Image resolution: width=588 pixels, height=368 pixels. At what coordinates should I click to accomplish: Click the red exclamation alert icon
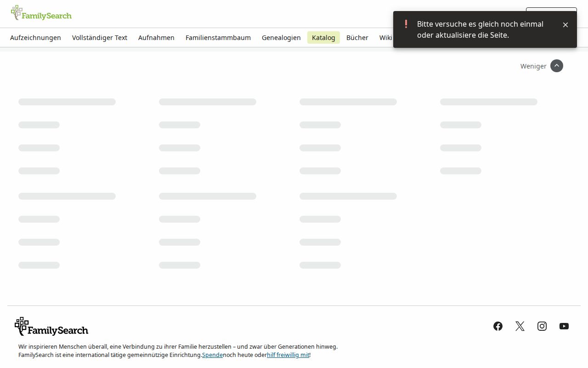(x=406, y=24)
